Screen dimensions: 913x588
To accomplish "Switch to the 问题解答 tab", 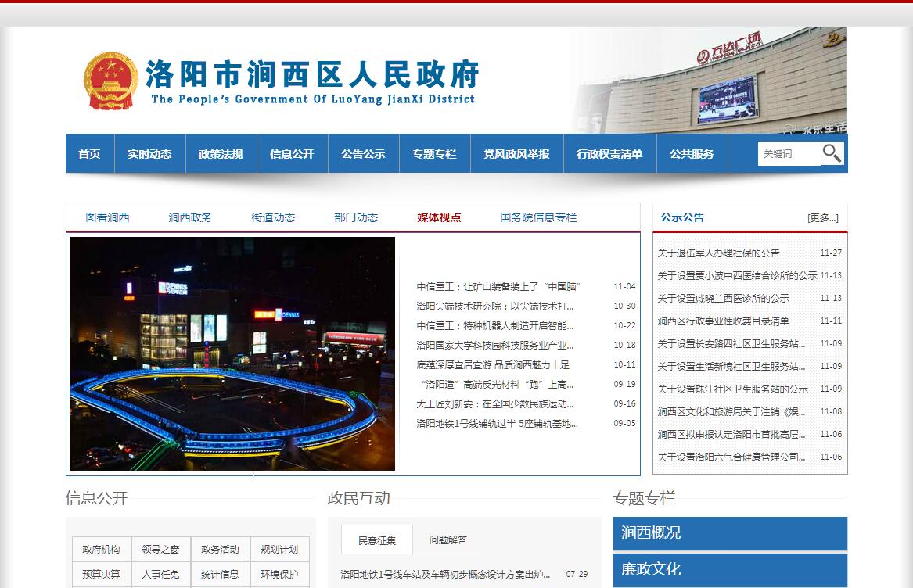I will (448, 540).
